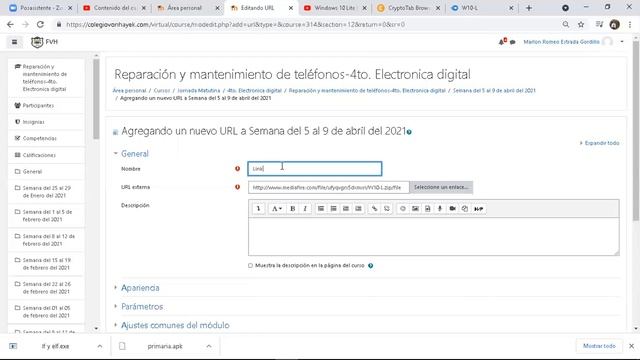The width and height of the screenshot is (640, 360).
Task: Click inside the Descripción text area
Action: [x=433, y=237]
